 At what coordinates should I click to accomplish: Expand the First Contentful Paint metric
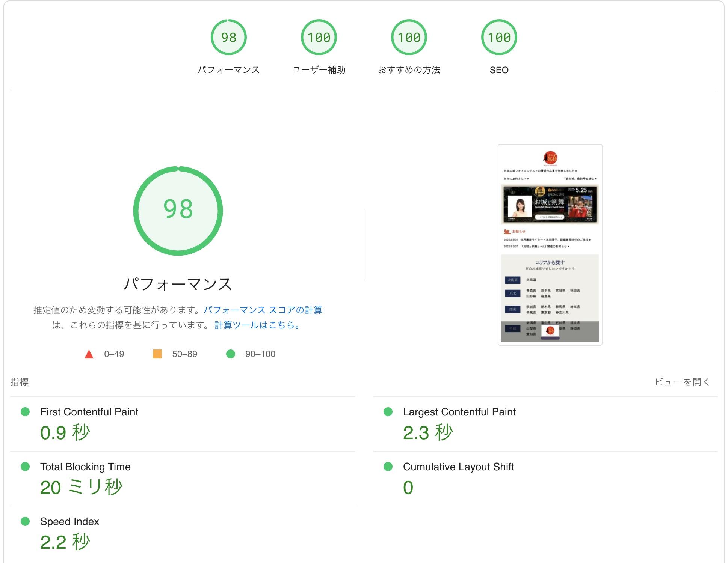[89, 412]
